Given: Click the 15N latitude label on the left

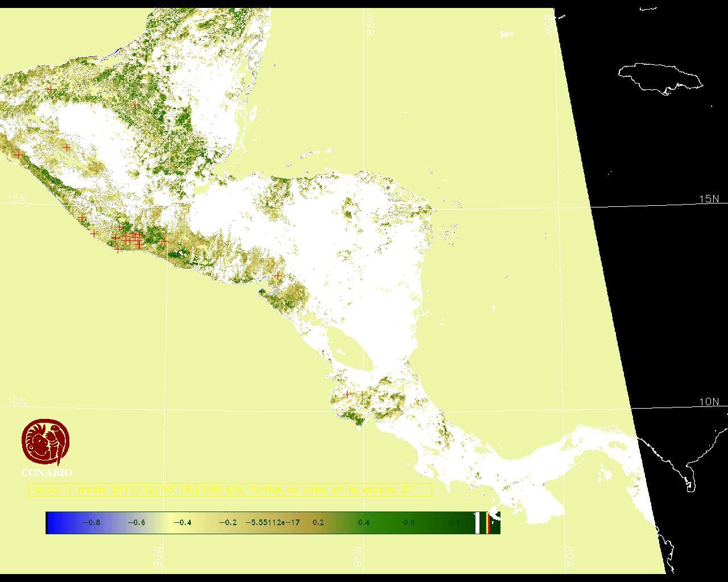Looking at the screenshot, I should point(16,199).
